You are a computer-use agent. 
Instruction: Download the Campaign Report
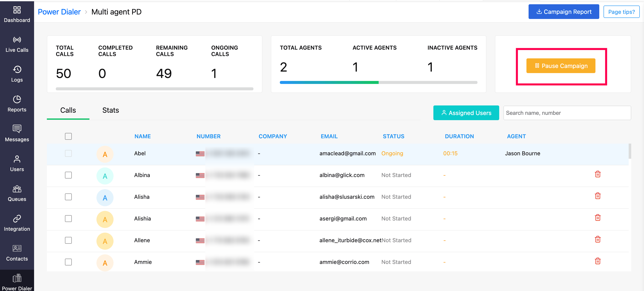563,12
